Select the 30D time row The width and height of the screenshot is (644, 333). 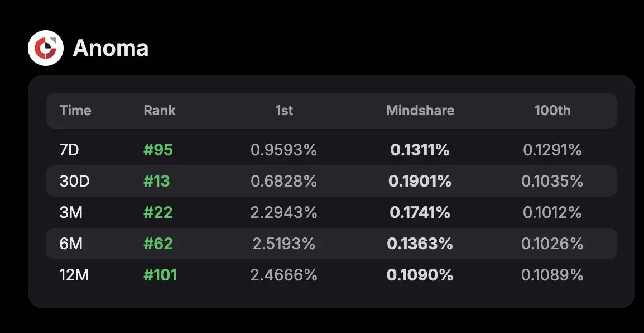click(x=331, y=181)
